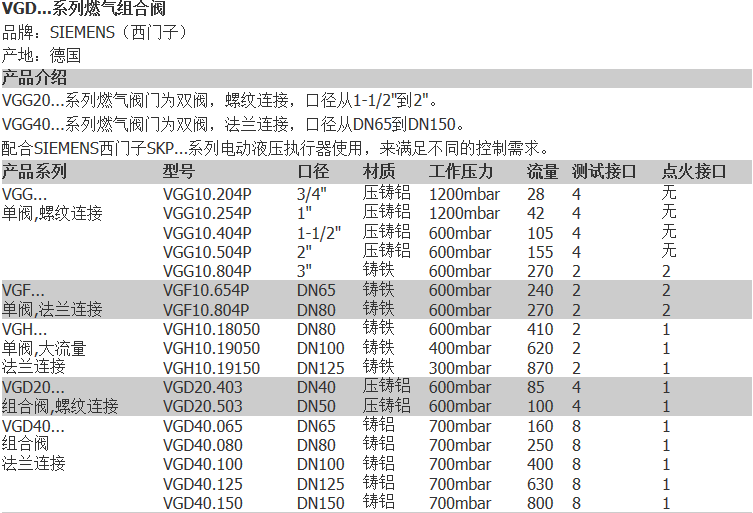Select model VGG10.254P
Screen dimensions: 753x513
tap(207, 213)
